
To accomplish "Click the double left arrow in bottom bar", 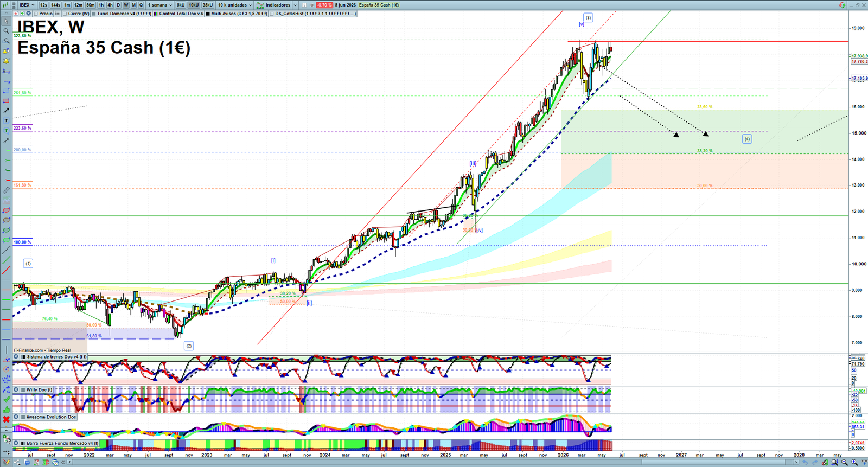I will pos(63,462).
